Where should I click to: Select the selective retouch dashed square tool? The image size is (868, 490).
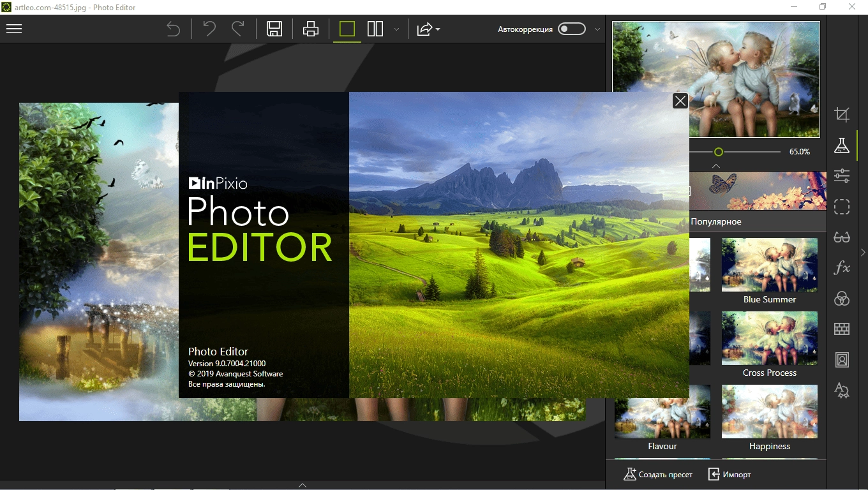pyautogui.click(x=842, y=207)
